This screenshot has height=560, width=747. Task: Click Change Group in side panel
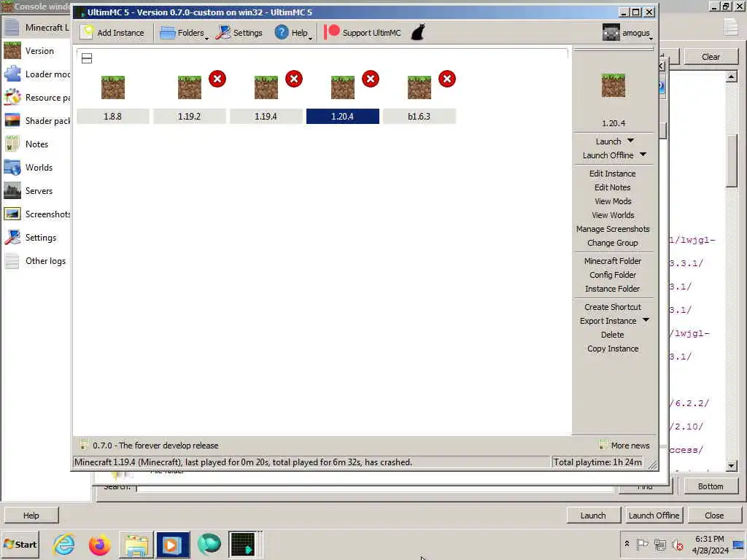coord(613,242)
